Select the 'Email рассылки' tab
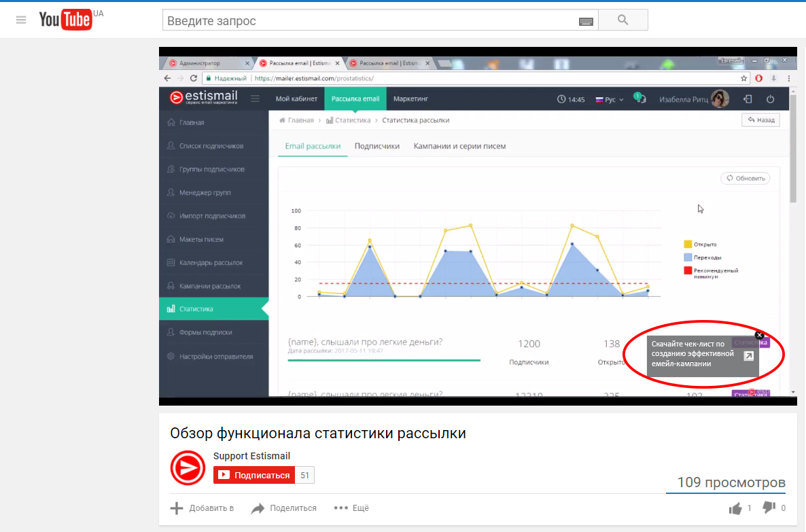The image size is (806, 532). (x=313, y=146)
